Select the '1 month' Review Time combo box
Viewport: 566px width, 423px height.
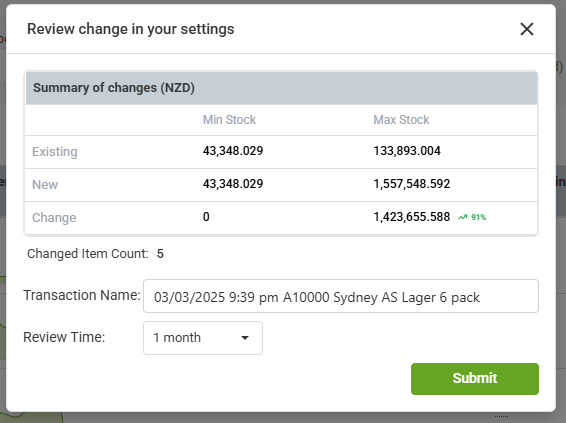pos(203,338)
